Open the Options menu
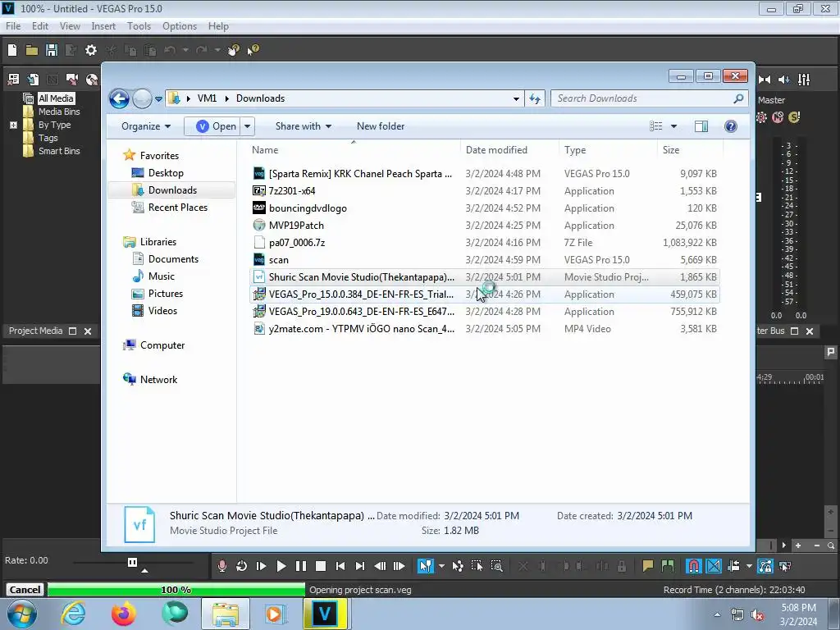 180,25
